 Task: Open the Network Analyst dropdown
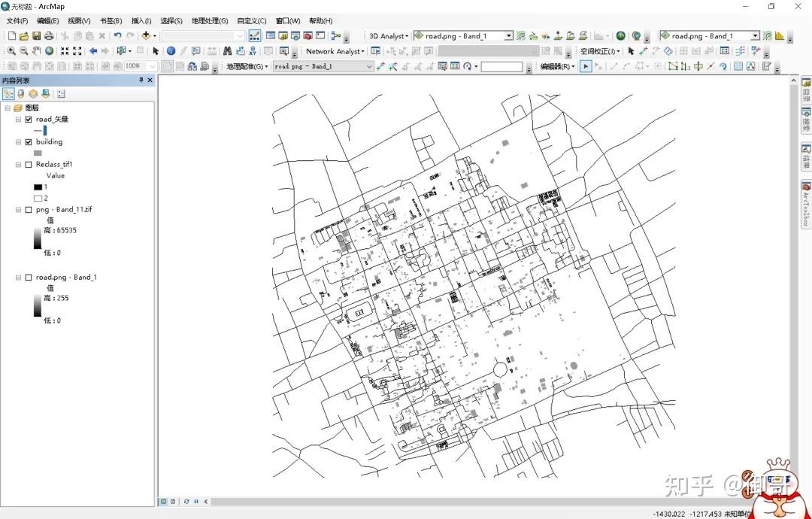(x=335, y=51)
